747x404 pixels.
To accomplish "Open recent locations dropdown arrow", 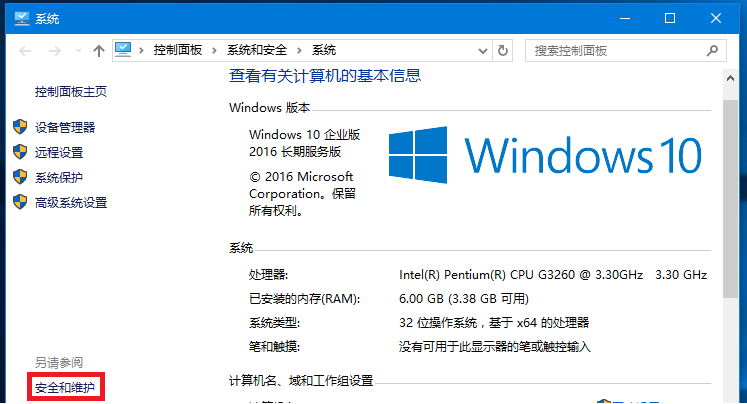I will [78, 50].
